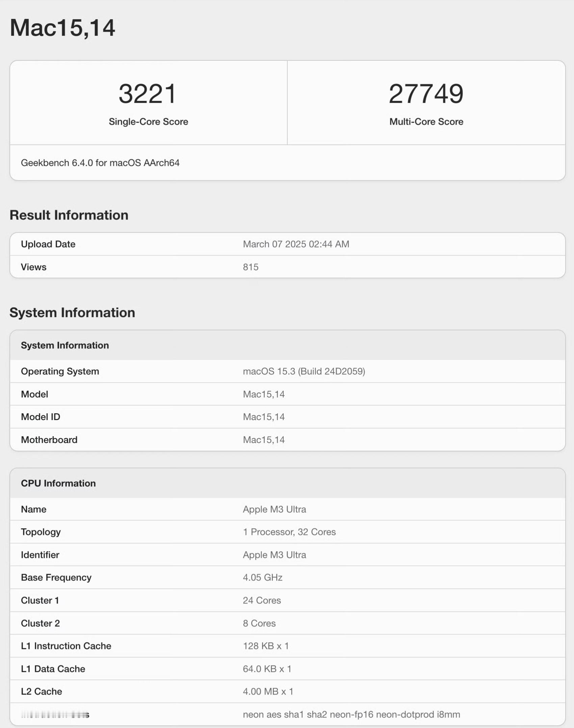This screenshot has width=574, height=728.
Task: Select Apple M3 Ultra in the Identifier row
Action: pyautogui.click(x=274, y=555)
